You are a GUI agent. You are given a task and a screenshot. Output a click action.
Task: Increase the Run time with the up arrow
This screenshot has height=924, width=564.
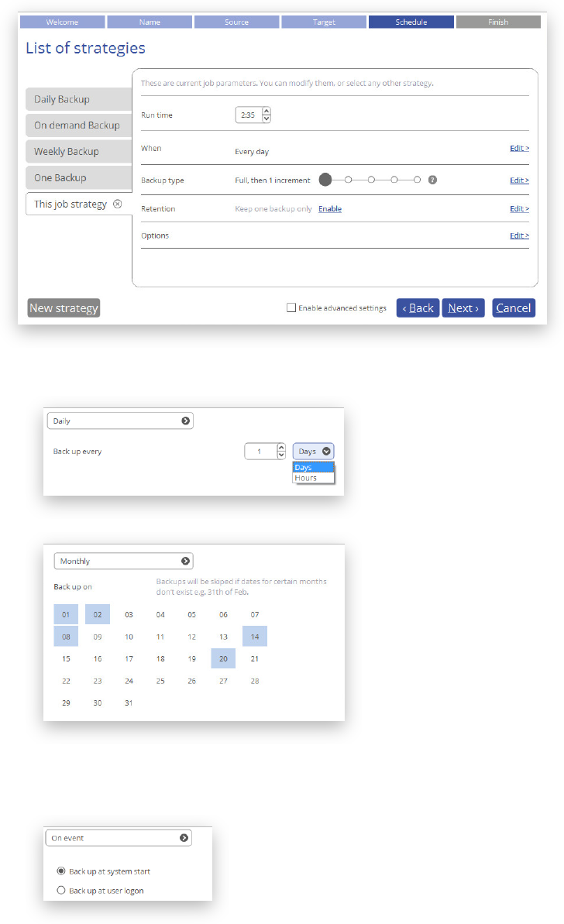pyautogui.click(x=267, y=111)
